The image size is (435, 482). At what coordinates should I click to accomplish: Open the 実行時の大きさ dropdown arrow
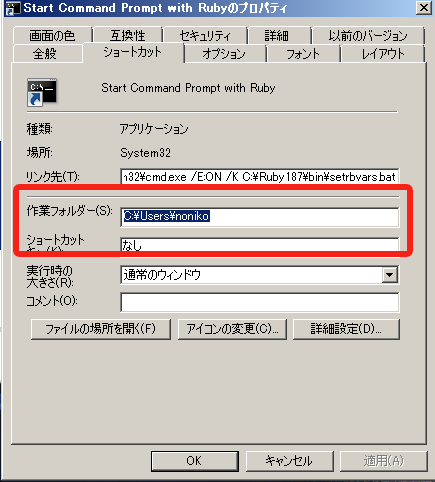389,275
